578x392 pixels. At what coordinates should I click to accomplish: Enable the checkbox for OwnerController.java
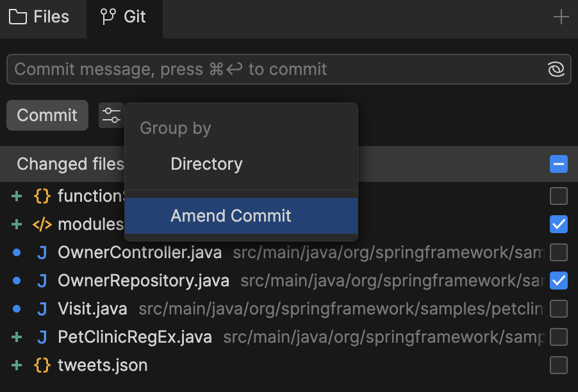coord(559,252)
